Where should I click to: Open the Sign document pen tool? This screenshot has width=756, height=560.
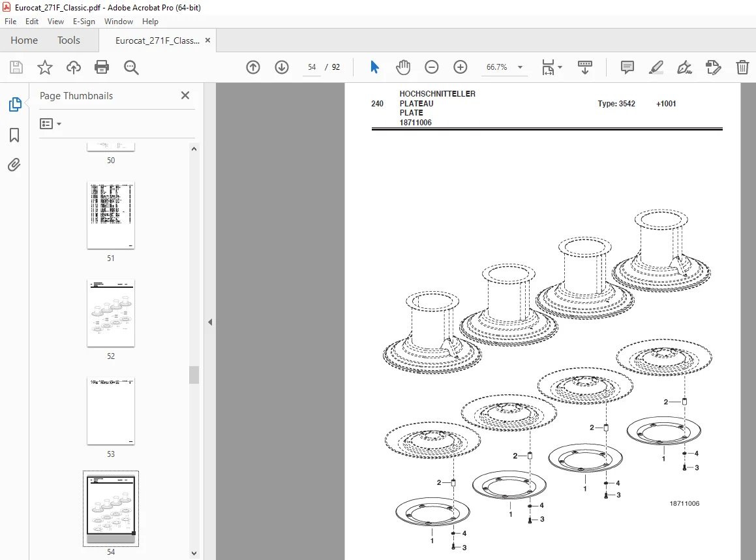click(685, 67)
